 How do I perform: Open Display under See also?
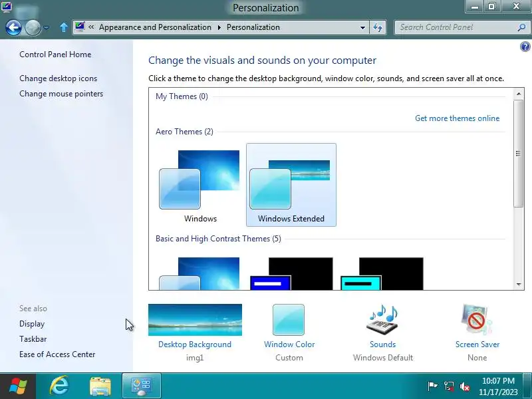click(32, 324)
